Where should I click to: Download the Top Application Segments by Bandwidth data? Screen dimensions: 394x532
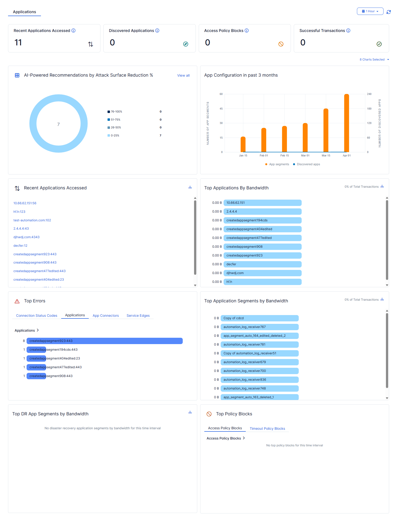[x=382, y=299]
